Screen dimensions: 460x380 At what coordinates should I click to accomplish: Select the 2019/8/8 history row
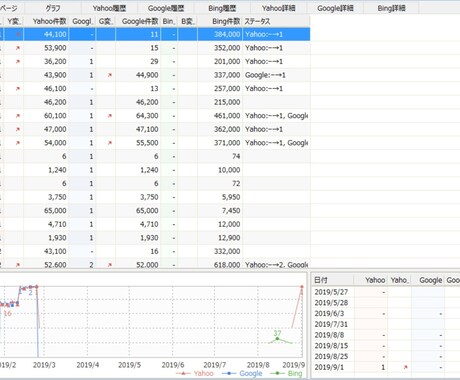pyautogui.click(x=386, y=335)
